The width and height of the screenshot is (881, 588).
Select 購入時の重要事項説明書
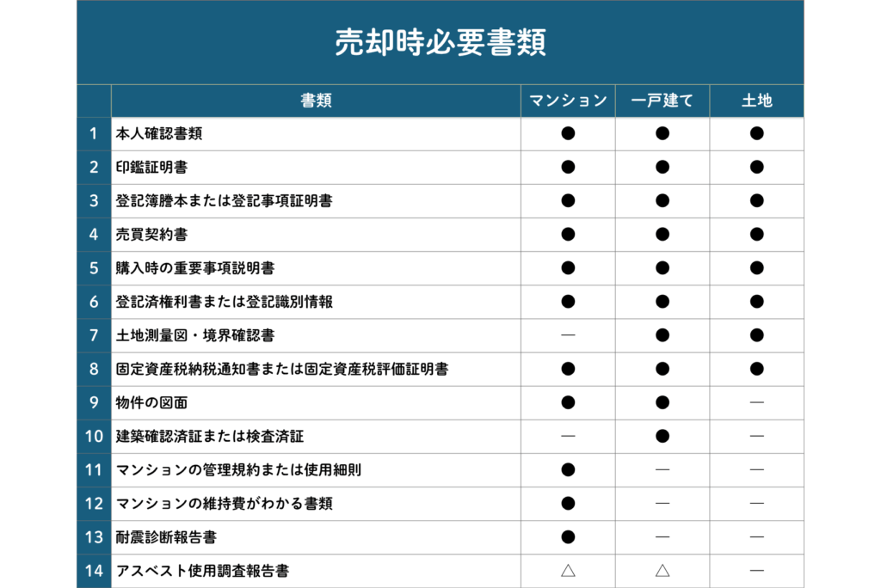[195, 268]
